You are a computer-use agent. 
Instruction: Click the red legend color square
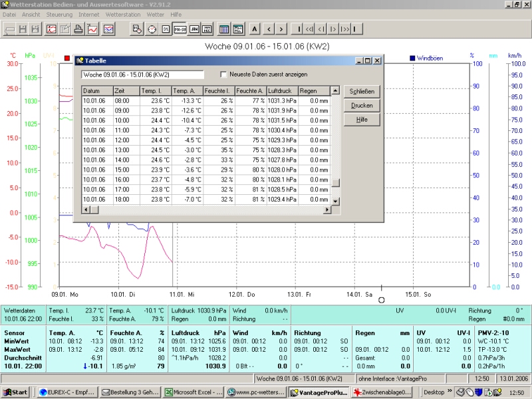(x=67, y=58)
